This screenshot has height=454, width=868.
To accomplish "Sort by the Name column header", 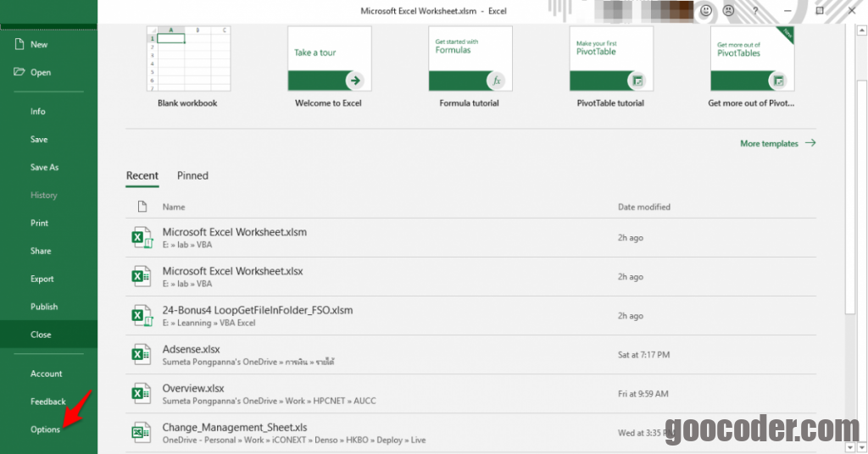I will click(174, 207).
